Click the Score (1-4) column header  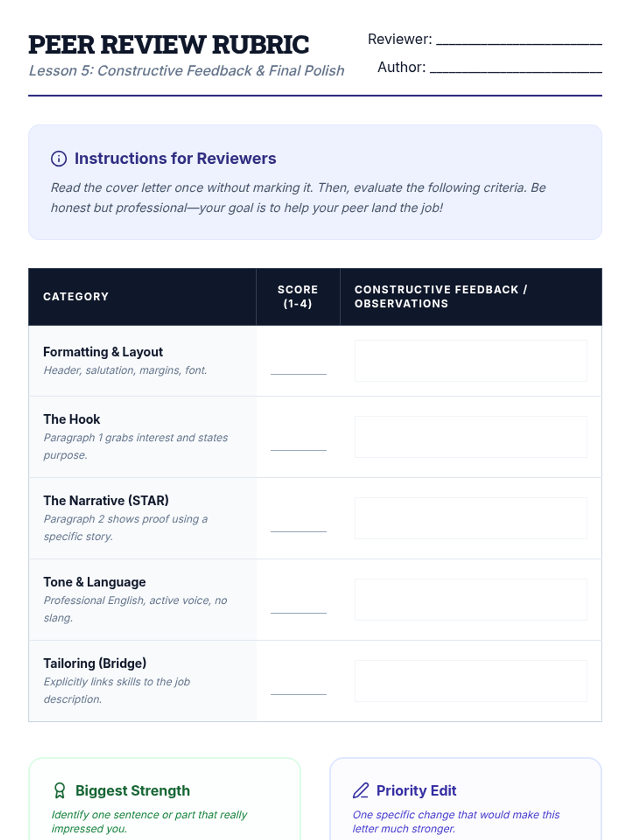click(298, 297)
